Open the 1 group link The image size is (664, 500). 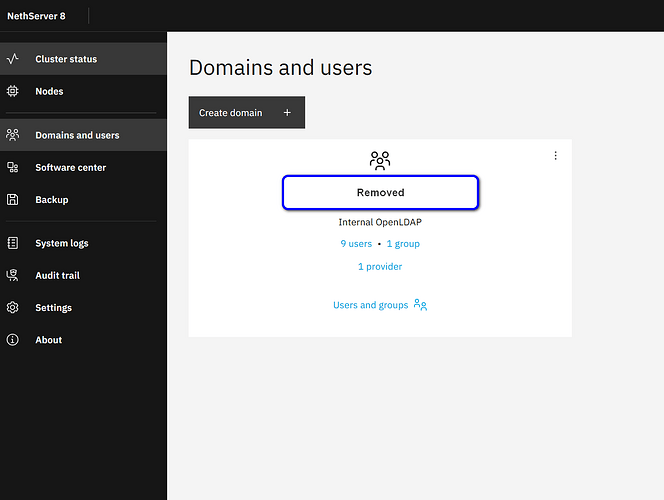click(403, 244)
